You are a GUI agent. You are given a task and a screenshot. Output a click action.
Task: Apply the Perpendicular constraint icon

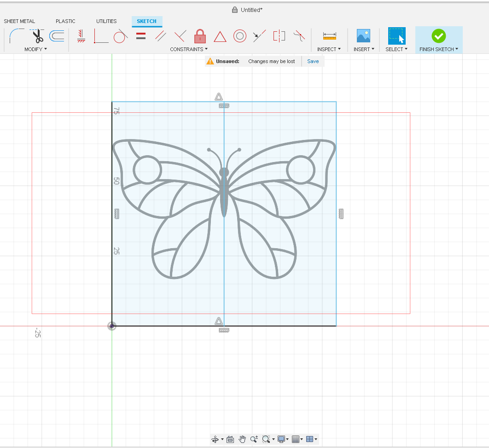pos(180,36)
